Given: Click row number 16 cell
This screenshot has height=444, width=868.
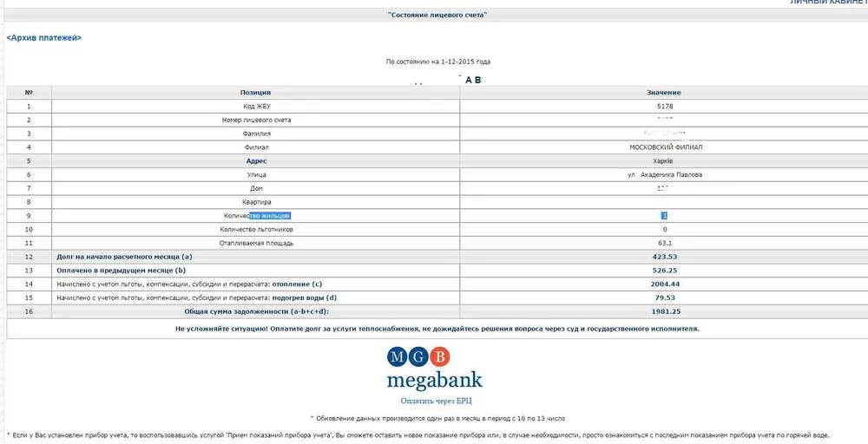Looking at the screenshot, I should [x=29, y=312].
